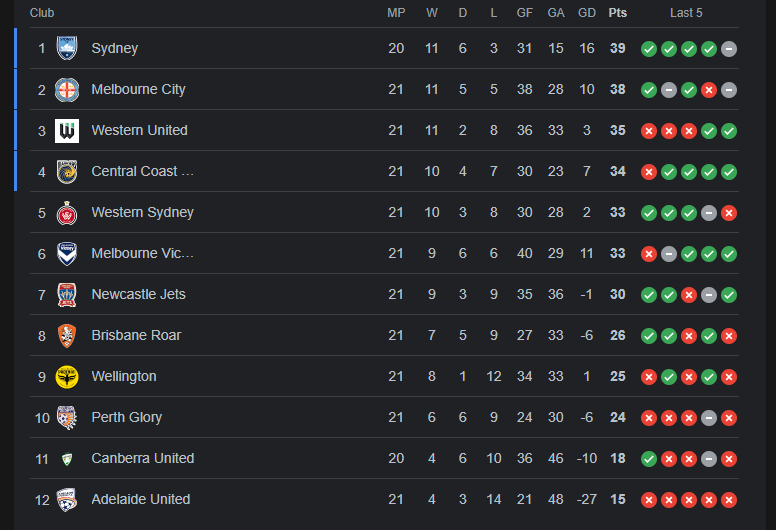Click the Western United crest icon
The width and height of the screenshot is (776, 530).
[67, 130]
